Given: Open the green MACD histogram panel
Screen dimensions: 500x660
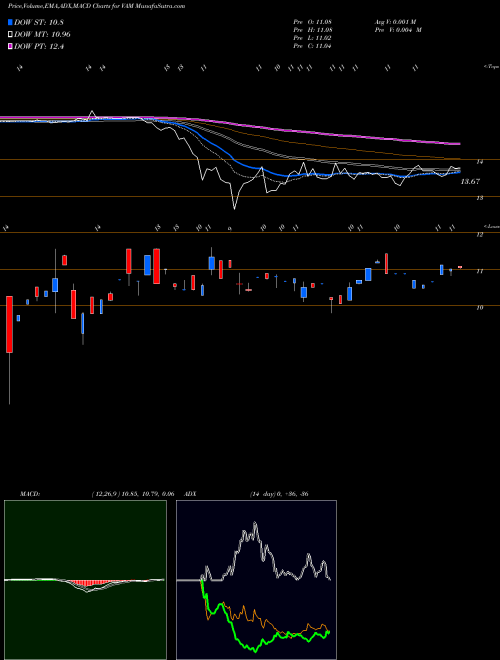Looking at the screenshot, I should [85, 580].
